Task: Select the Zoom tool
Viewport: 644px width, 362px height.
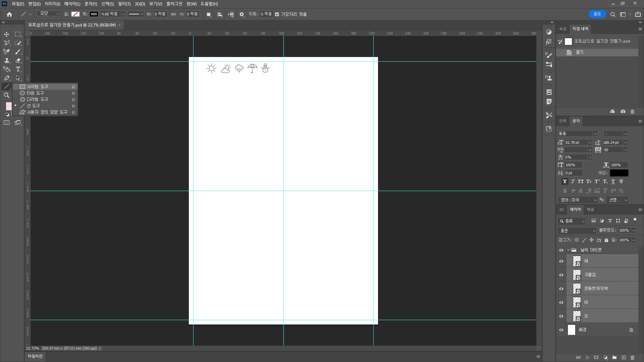Action: click(x=6, y=95)
